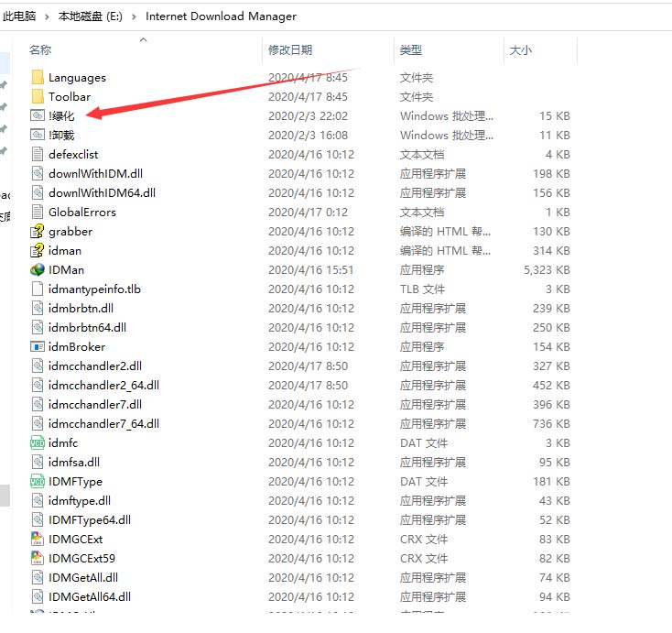
Task: Click the downlWithIDM64.dll file icon
Action: tap(38, 192)
